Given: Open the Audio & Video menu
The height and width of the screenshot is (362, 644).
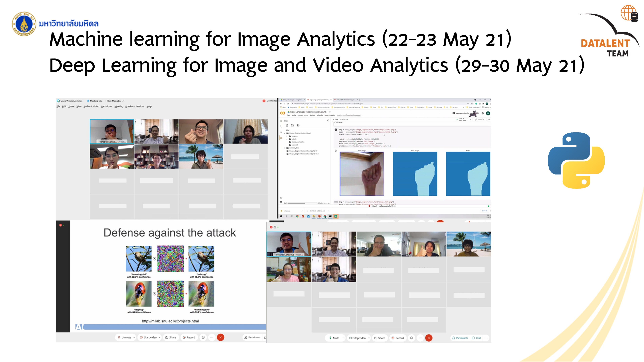Looking at the screenshot, I should coord(91,106).
